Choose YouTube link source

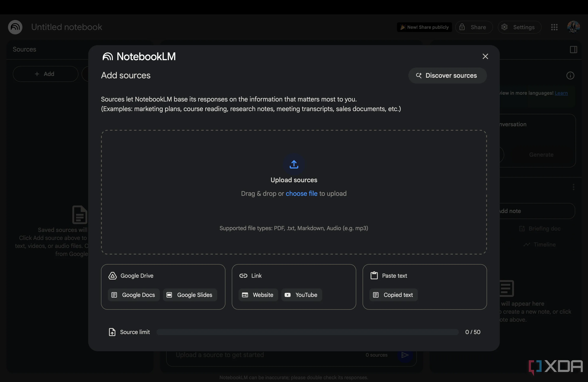301,295
